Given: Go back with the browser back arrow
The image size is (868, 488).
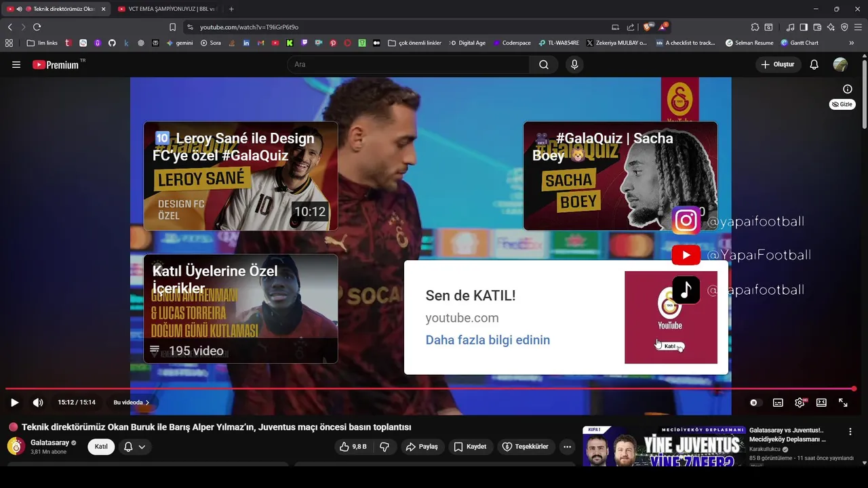Looking at the screenshot, I should click(x=9, y=27).
